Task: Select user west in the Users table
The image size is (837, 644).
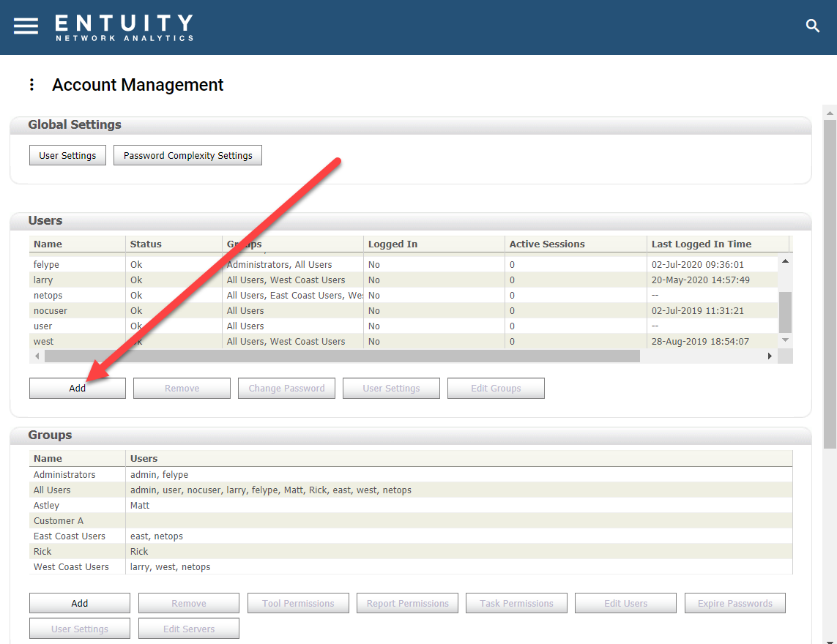Action: tap(403, 342)
